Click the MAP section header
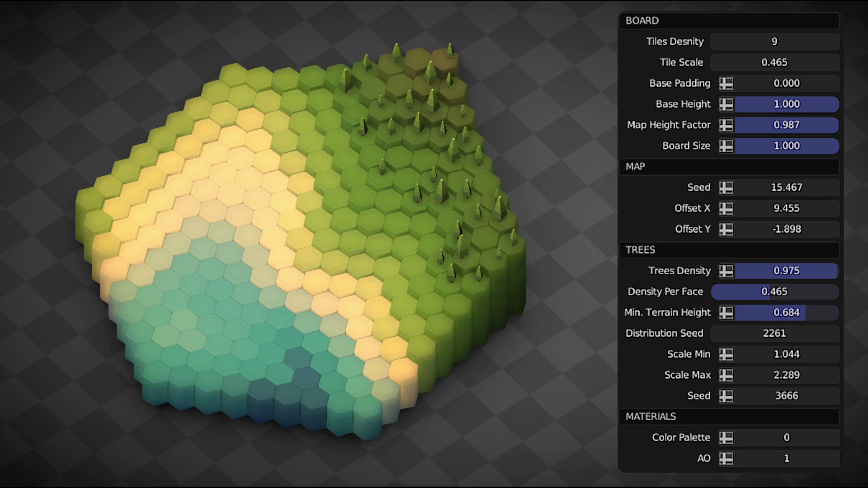 click(729, 167)
